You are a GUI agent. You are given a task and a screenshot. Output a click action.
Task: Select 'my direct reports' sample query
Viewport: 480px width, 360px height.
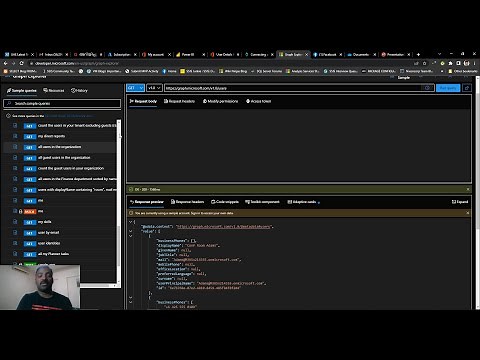tap(52, 136)
